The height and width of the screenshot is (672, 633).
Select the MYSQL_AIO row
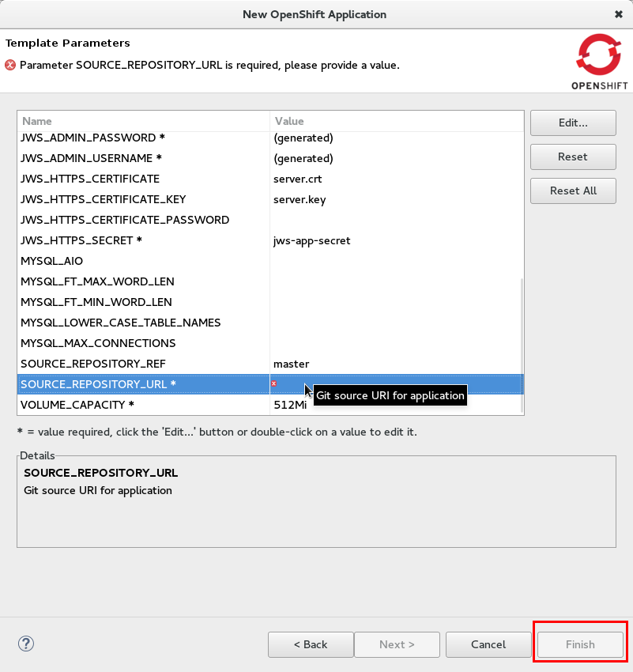270,262
